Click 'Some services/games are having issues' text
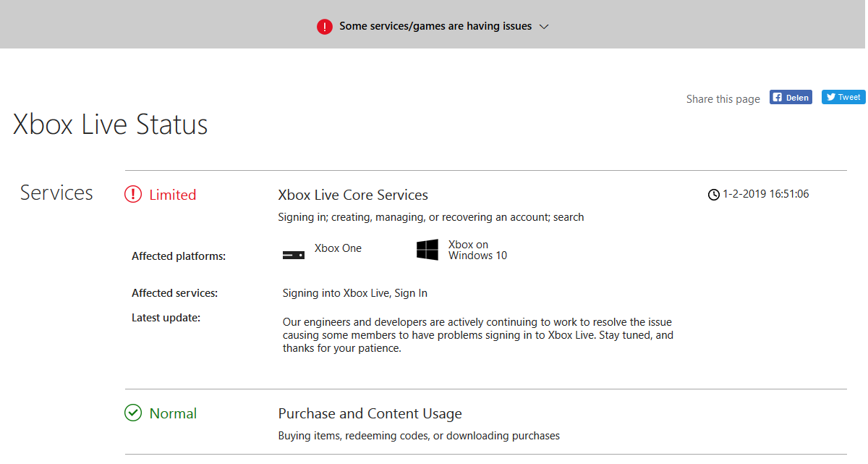Screen dimensions: 868x464 point(435,26)
